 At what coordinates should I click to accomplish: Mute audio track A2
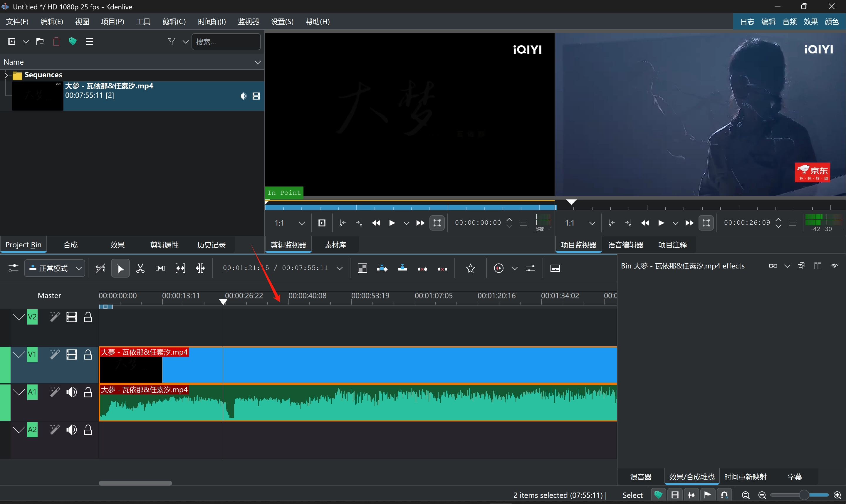coord(71,430)
